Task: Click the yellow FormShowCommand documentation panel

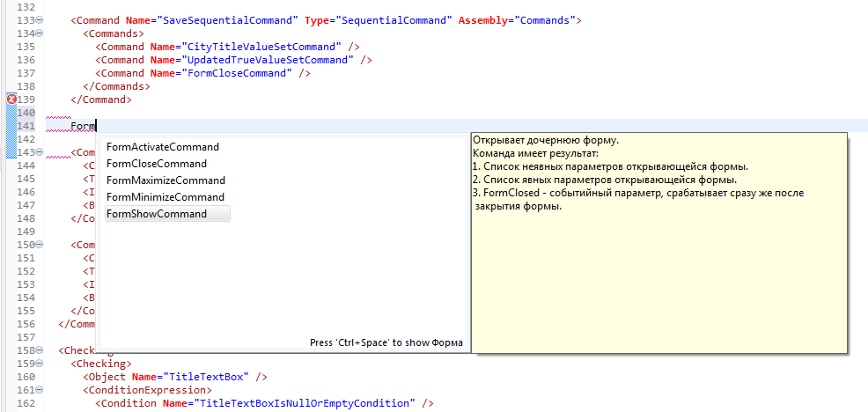Action: (658, 264)
